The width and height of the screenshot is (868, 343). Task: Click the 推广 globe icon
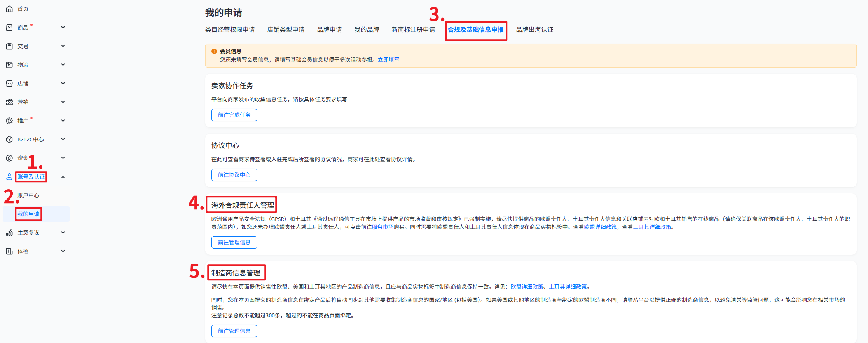tap(9, 121)
